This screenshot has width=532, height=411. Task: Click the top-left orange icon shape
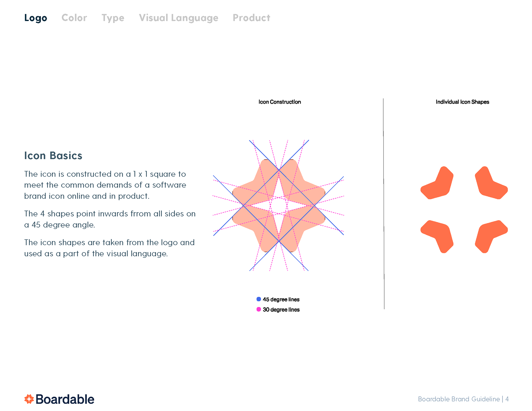coord(439,184)
